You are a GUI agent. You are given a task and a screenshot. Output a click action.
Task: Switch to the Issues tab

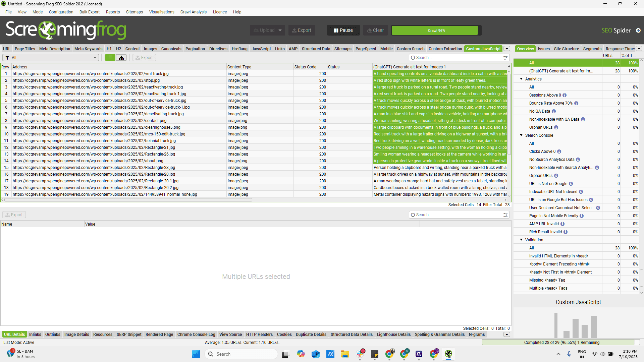click(544, 49)
